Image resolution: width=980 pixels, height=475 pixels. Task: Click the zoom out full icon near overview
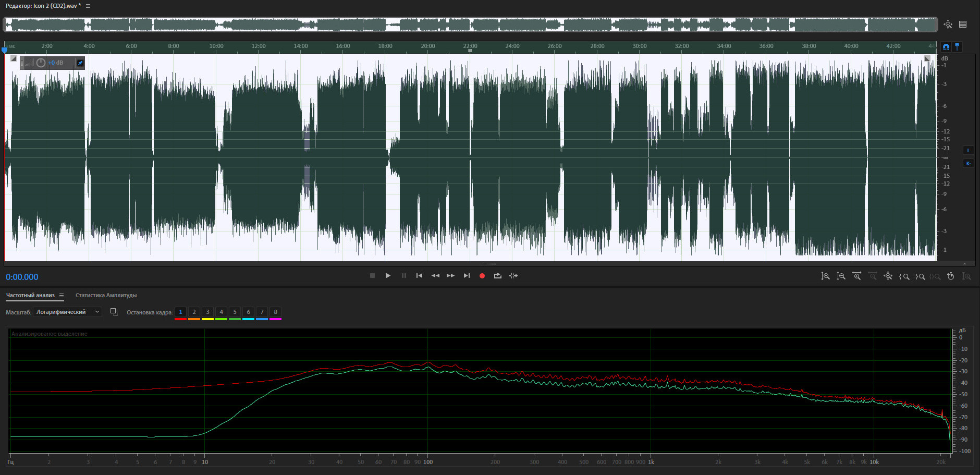948,25
